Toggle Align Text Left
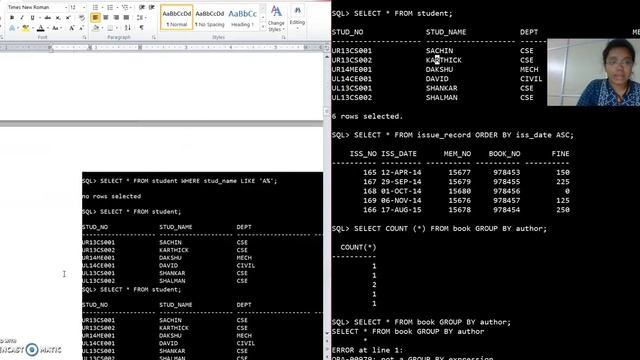640x360 pixels. click(95, 18)
